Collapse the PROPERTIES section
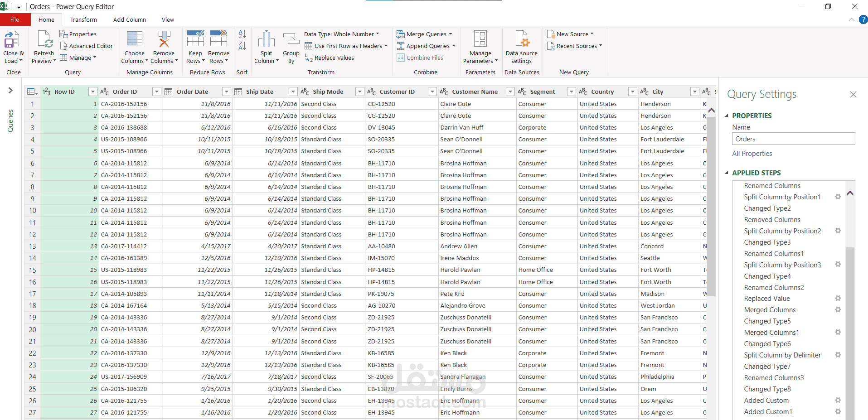868x420 pixels. pyautogui.click(x=727, y=116)
